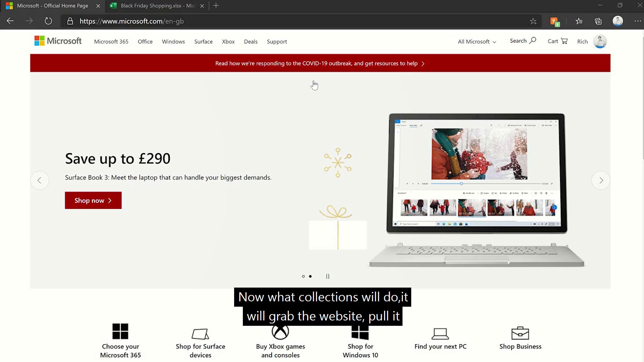Click the browser profile avatar
Screen dimensions: 644x362
tap(618, 21)
